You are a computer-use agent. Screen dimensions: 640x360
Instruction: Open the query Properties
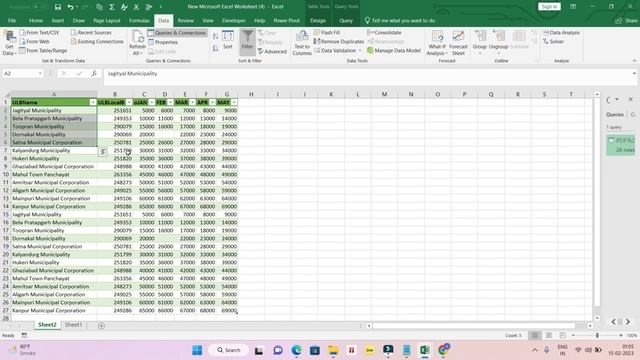tap(163, 42)
